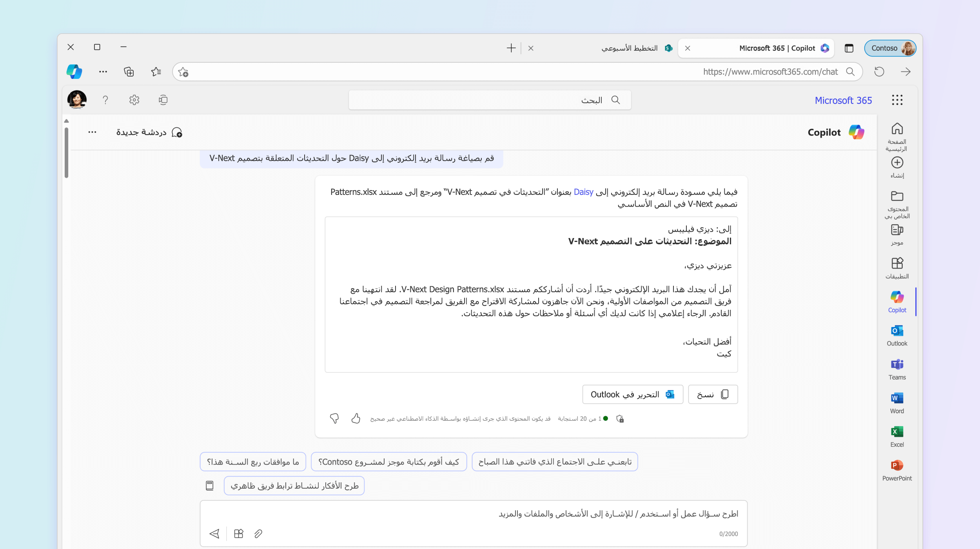Open the prompt guide book icon
Screen dimensions: 980x549
[x=210, y=485]
